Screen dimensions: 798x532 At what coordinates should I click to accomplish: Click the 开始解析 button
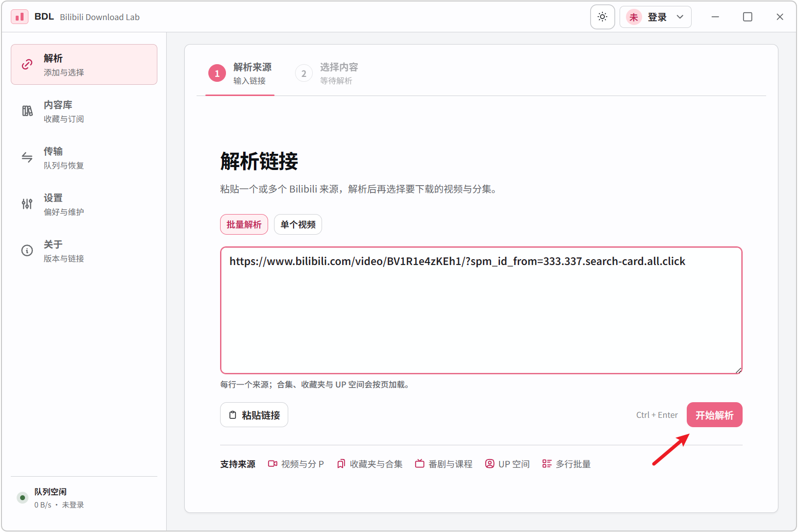click(x=715, y=415)
